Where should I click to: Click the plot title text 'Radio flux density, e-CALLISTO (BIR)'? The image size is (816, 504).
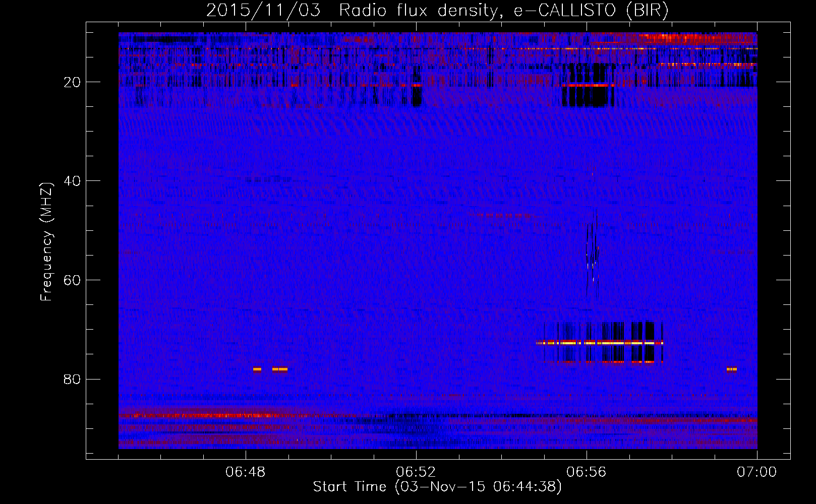click(x=503, y=10)
